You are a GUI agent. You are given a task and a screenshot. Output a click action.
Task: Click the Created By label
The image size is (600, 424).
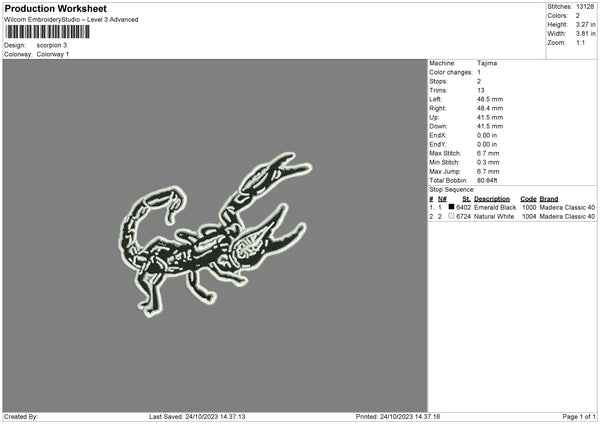[21, 417]
